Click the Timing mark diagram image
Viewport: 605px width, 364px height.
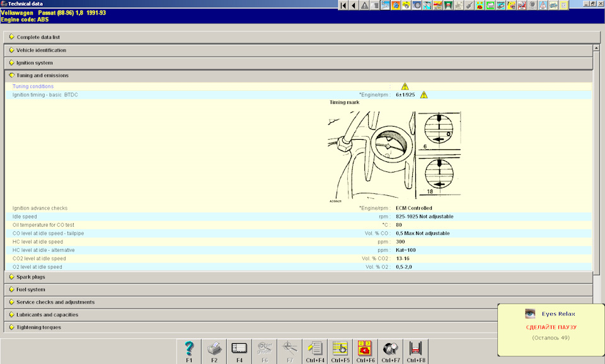point(395,157)
